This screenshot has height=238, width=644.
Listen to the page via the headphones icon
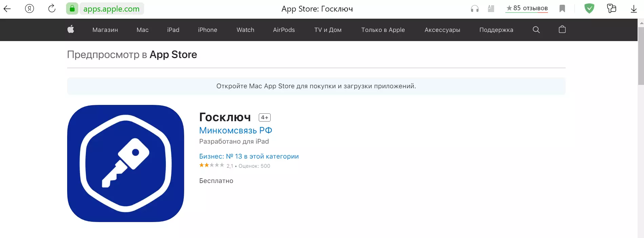pyautogui.click(x=475, y=8)
